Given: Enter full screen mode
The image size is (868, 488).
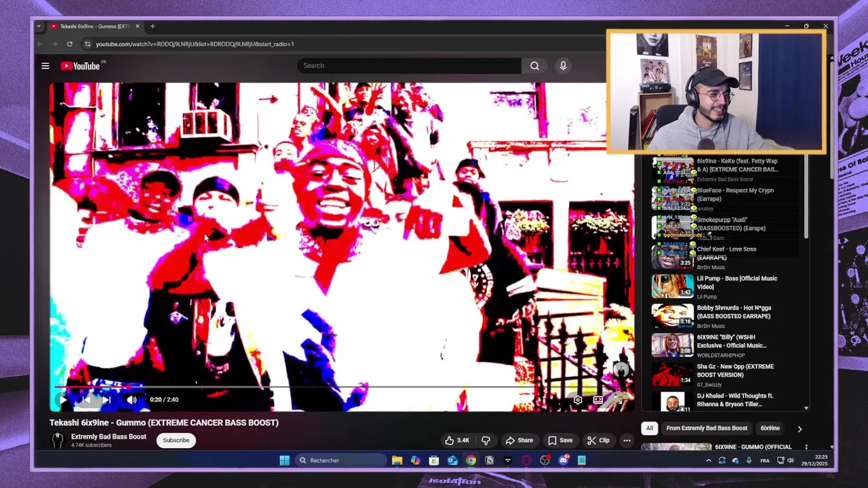Looking at the screenshot, I should (x=618, y=400).
